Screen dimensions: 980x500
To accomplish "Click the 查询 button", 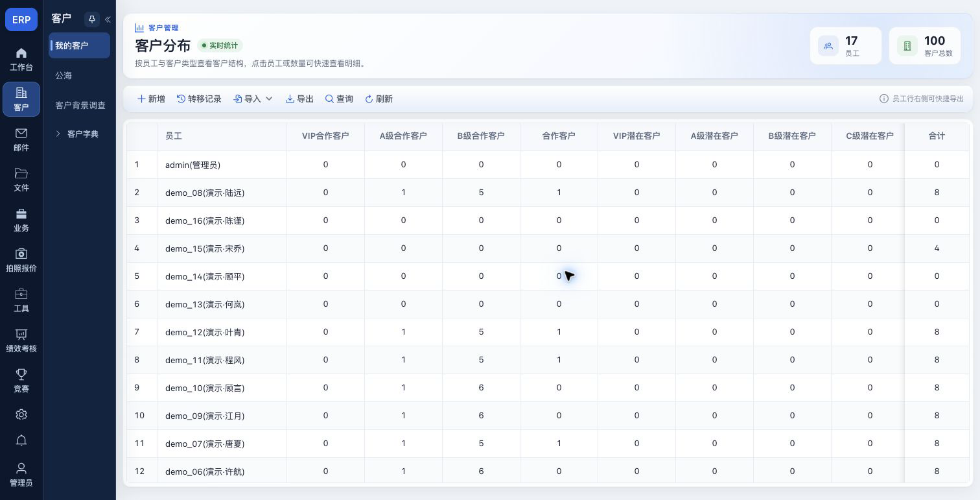I will [x=339, y=99].
